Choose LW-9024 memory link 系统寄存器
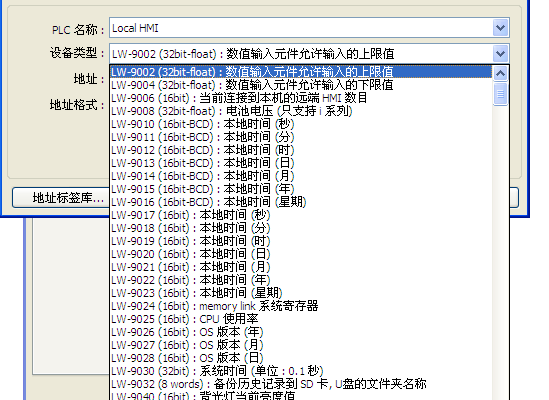The width and height of the screenshot is (549, 400). (301, 306)
